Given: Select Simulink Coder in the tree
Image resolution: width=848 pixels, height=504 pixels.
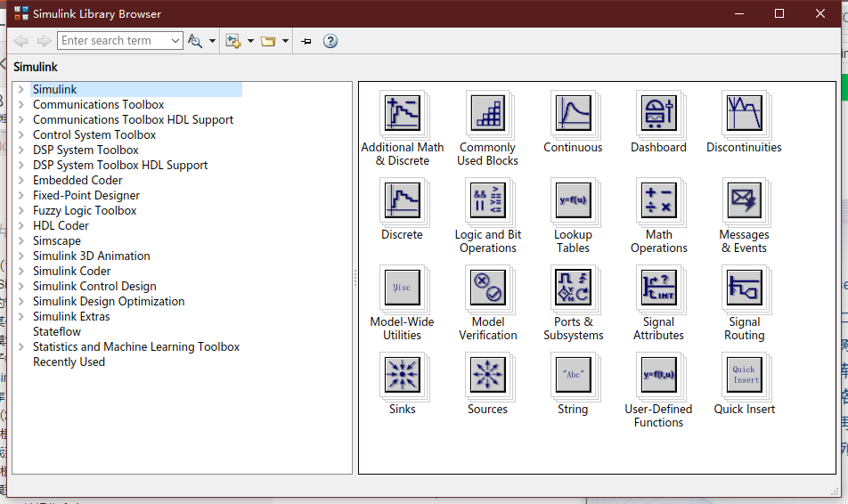Looking at the screenshot, I should 71,271.
